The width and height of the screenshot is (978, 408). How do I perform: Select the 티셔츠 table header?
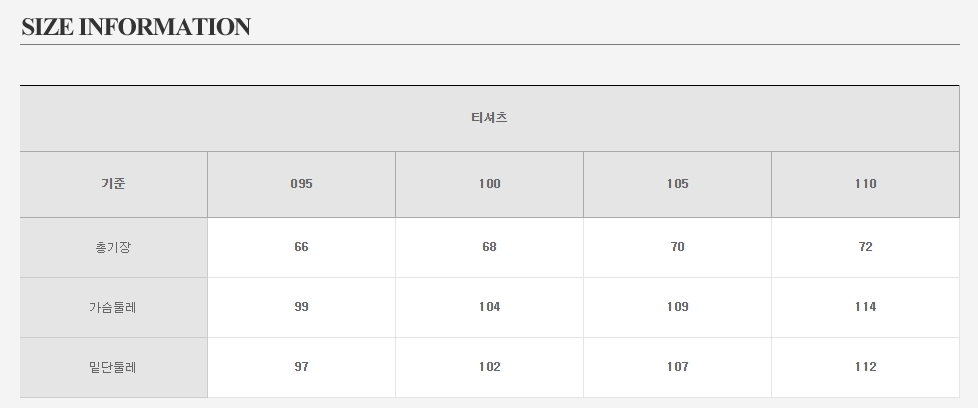coord(489,118)
